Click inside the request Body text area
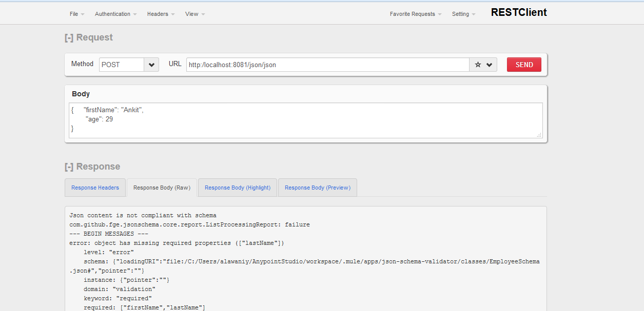644x311 pixels. 305,120
